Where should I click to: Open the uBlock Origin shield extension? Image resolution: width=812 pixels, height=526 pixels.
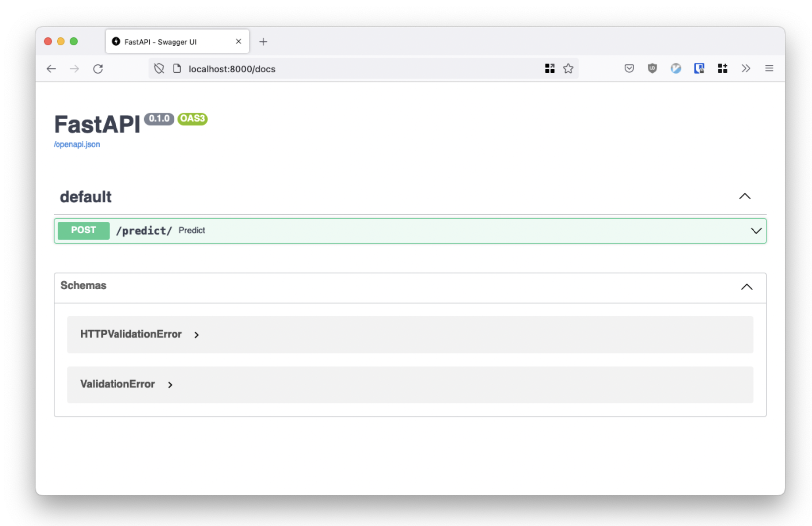[652, 69]
